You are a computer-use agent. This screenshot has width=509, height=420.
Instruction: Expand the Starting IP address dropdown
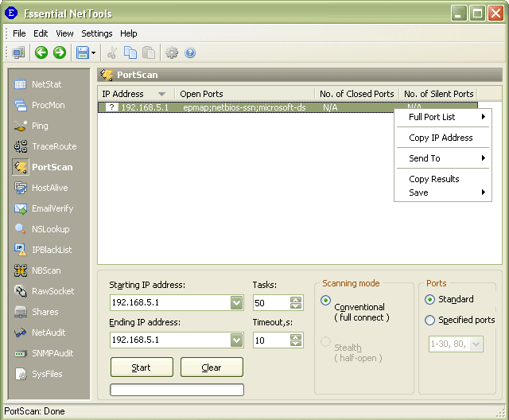(237, 303)
